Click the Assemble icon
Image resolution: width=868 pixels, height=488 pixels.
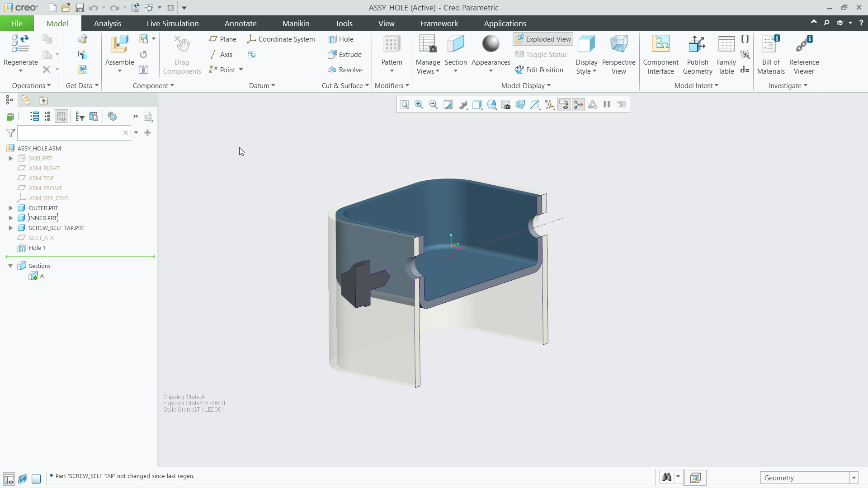coord(120,44)
